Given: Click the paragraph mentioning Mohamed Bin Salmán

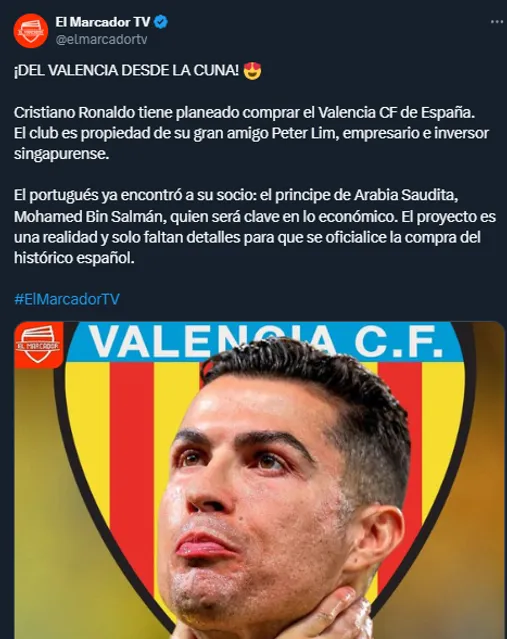Looking at the screenshot, I should click(255, 227).
